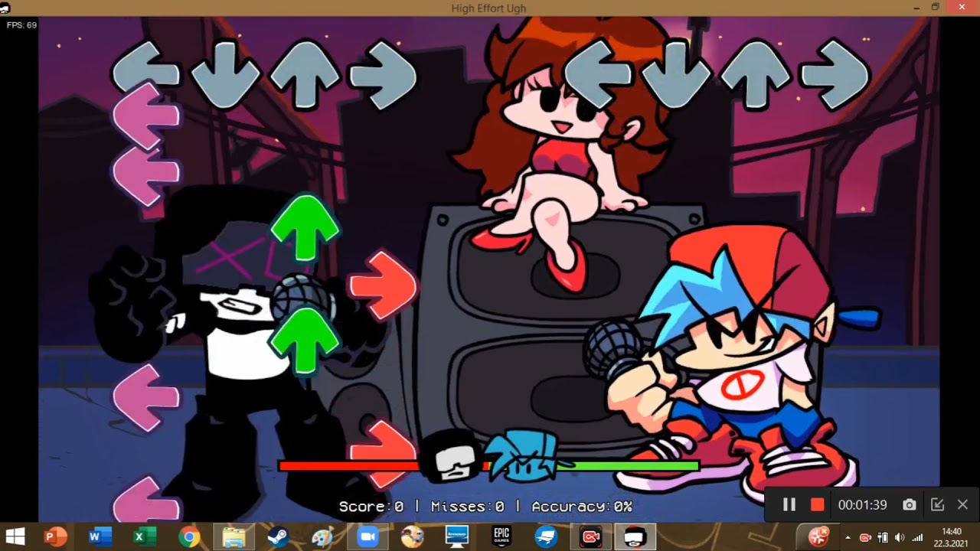
Task: Open the recorder's drawing annotation tool
Action: 937,504
